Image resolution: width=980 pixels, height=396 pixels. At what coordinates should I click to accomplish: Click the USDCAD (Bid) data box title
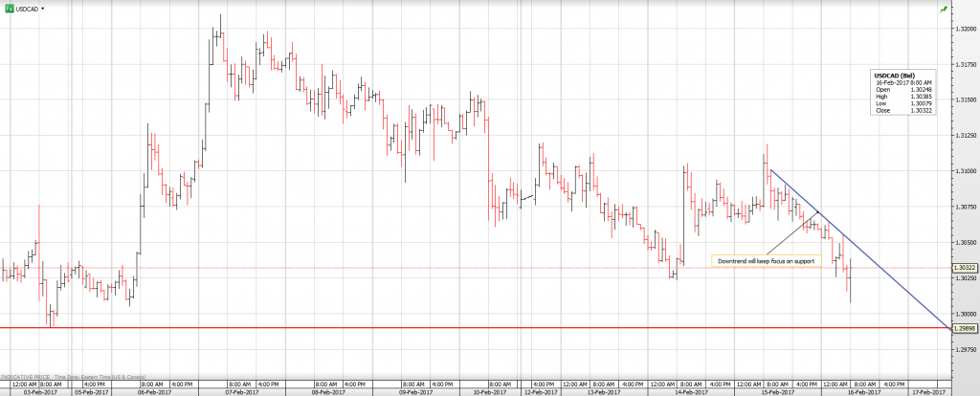tap(896, 75)
